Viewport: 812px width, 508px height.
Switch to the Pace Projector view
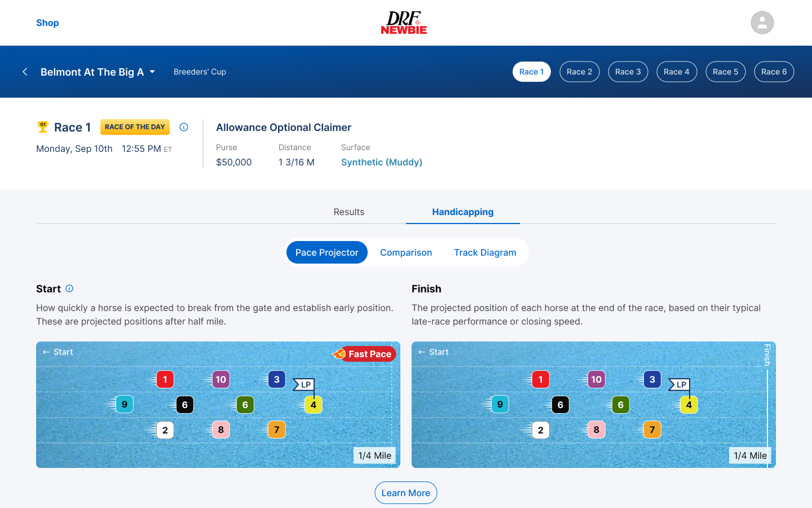coord(327,252)
